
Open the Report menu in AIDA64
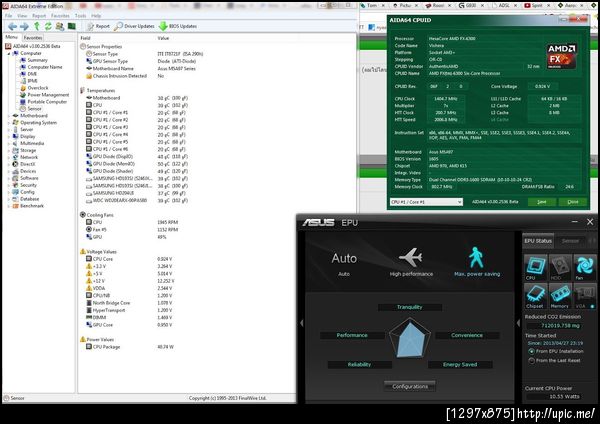point(39,16)
